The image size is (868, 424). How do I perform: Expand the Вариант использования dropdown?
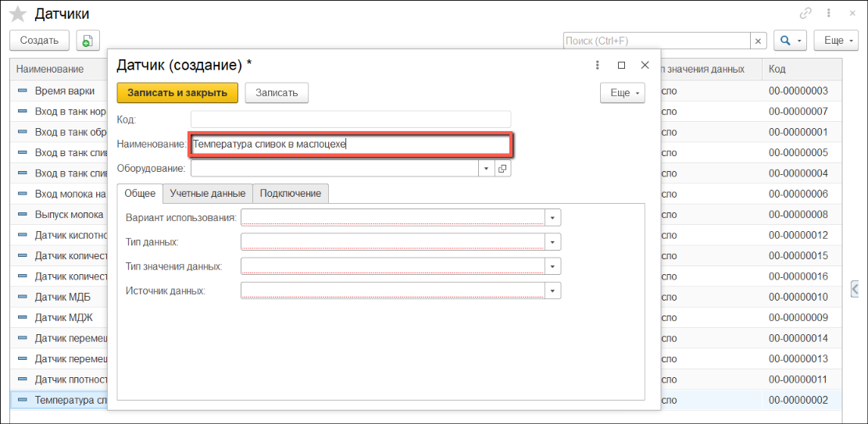tap(553, 218)
